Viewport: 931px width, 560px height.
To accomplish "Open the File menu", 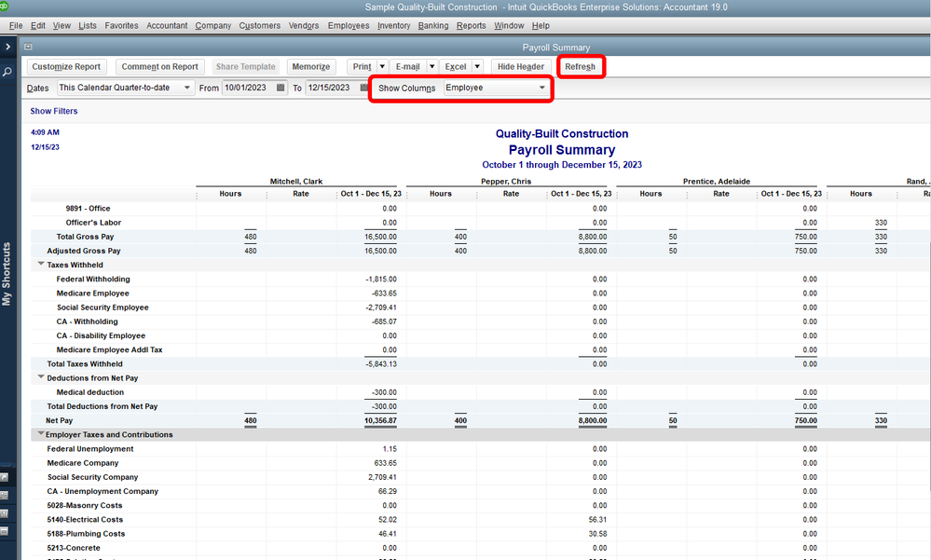I will [16, 25].
